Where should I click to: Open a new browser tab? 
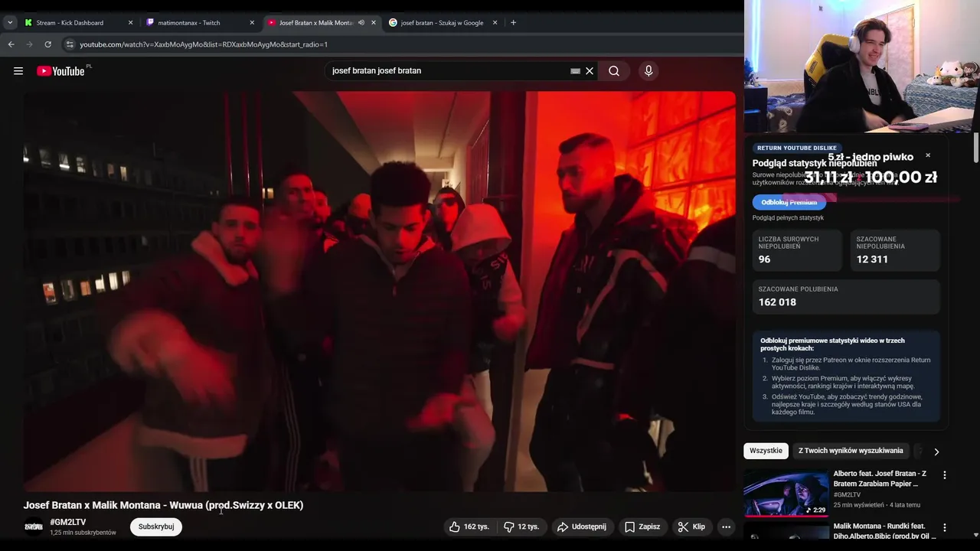click(x=513, y=22)
